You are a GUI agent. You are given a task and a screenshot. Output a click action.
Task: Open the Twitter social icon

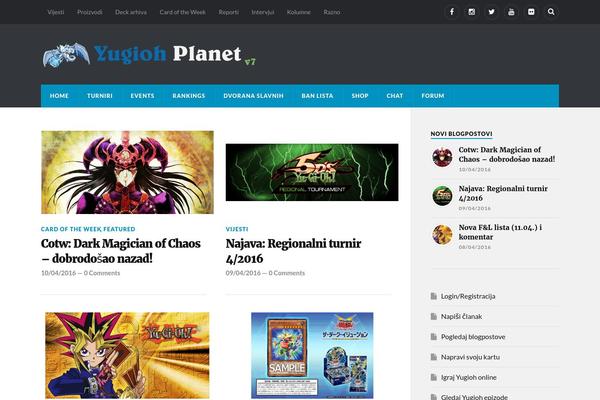(491, 12)
